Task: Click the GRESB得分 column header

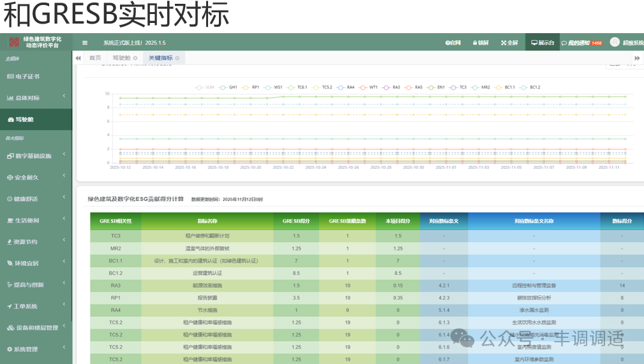Action: 296,221
